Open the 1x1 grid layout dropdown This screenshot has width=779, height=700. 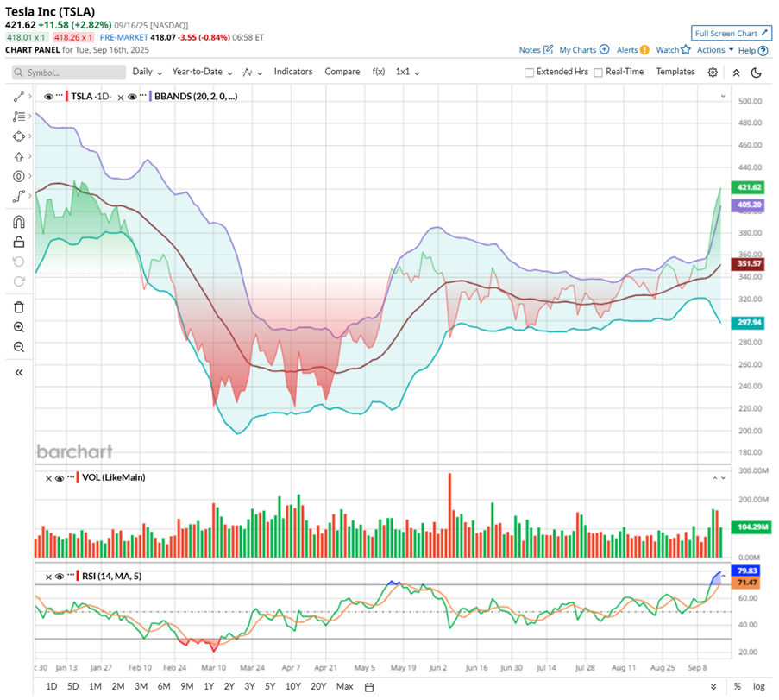(407, 72)
